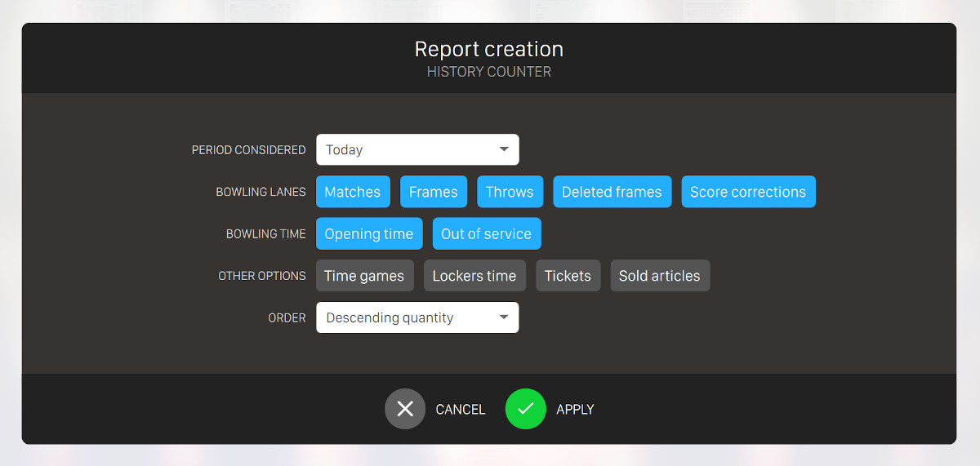
Task: Click the Report creation dialog title
Action: [x=488, y=49]
